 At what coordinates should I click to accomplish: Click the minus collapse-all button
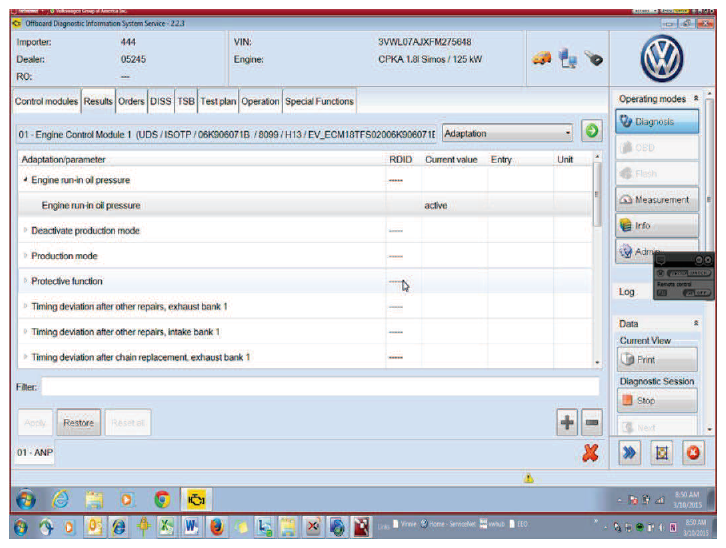592,422
